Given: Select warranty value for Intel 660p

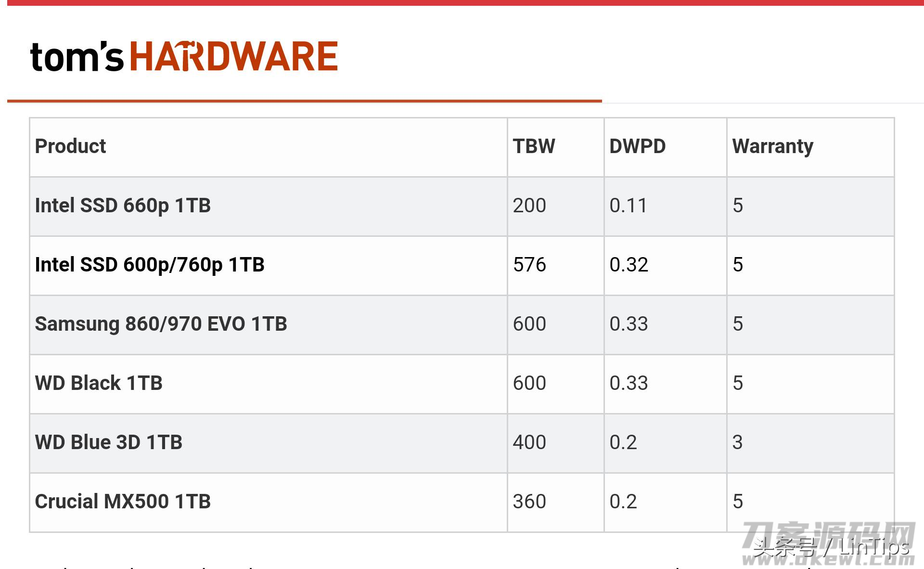Looking at the screenshot, I should 738,206.
